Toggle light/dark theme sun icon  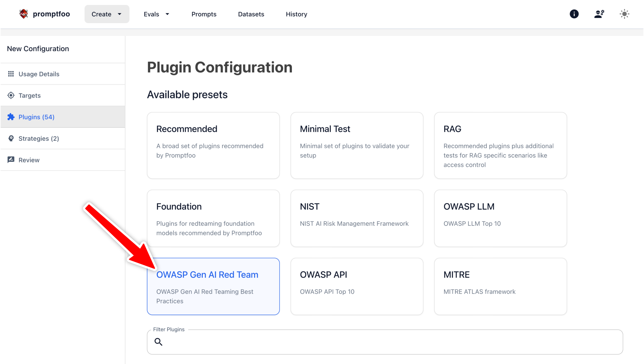(624, 14)
